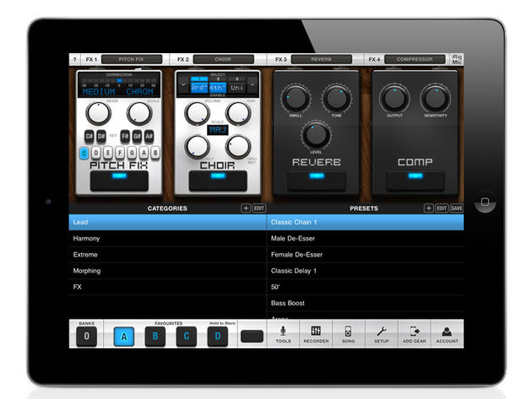Select favourite D button
This screenshot has width=532, height=399.
[x=218, y=337]
